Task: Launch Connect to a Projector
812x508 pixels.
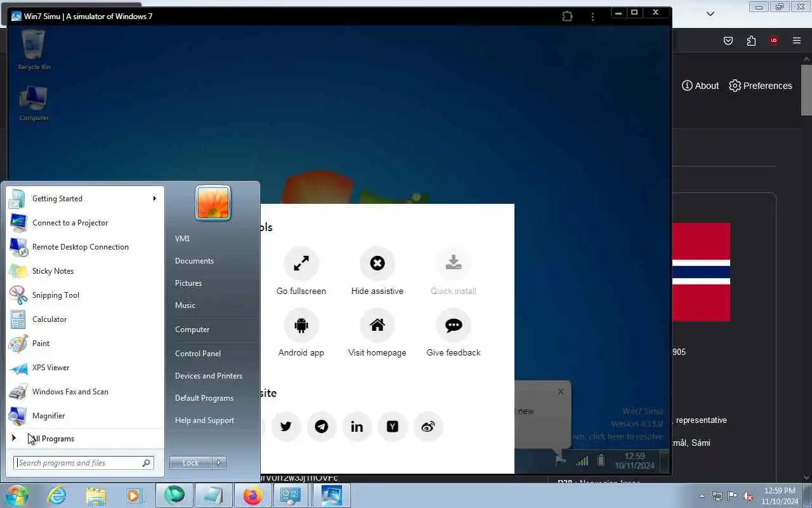Action: pyautogui.click(x=84, y=223)
